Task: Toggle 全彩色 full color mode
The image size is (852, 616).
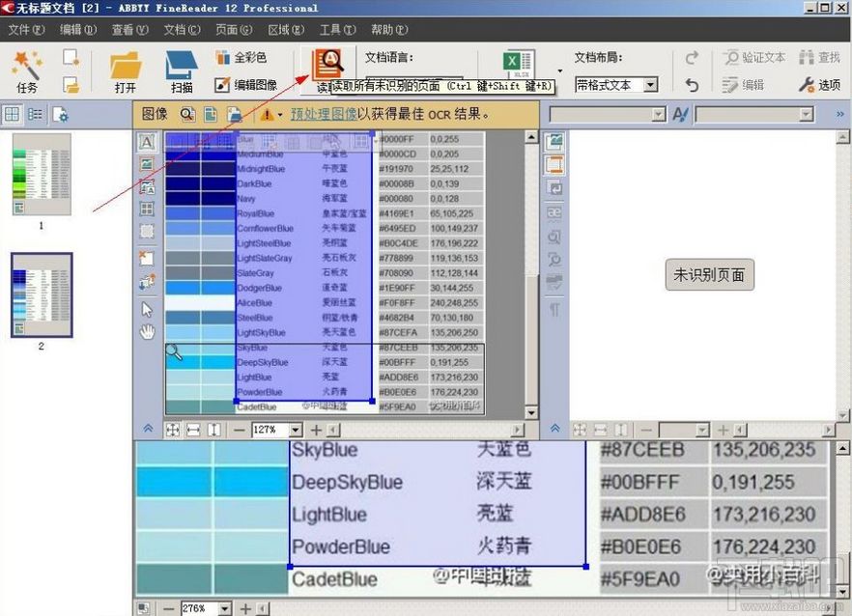Action: 241,56
